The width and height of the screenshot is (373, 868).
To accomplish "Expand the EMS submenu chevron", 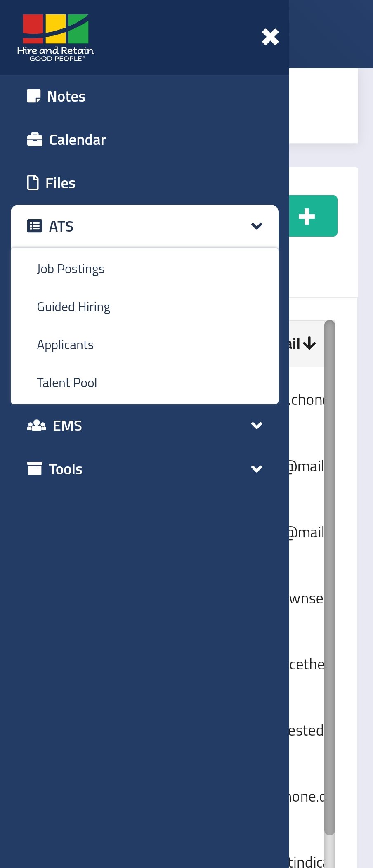I will click(257, 426).
